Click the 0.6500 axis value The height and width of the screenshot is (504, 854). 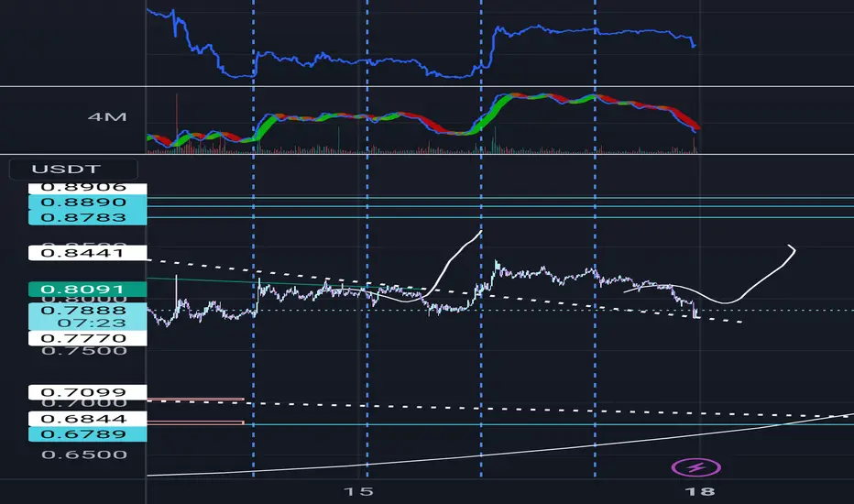pyautogui.click(x=84, y=455)
